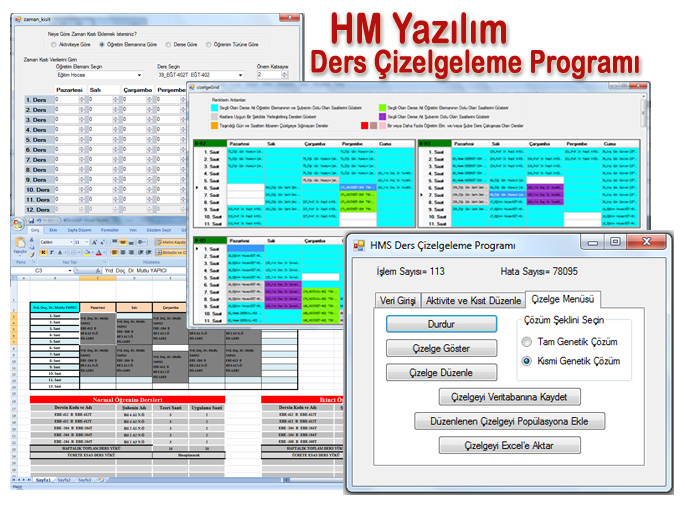Click the align left icon in Excel

(114, 252)
